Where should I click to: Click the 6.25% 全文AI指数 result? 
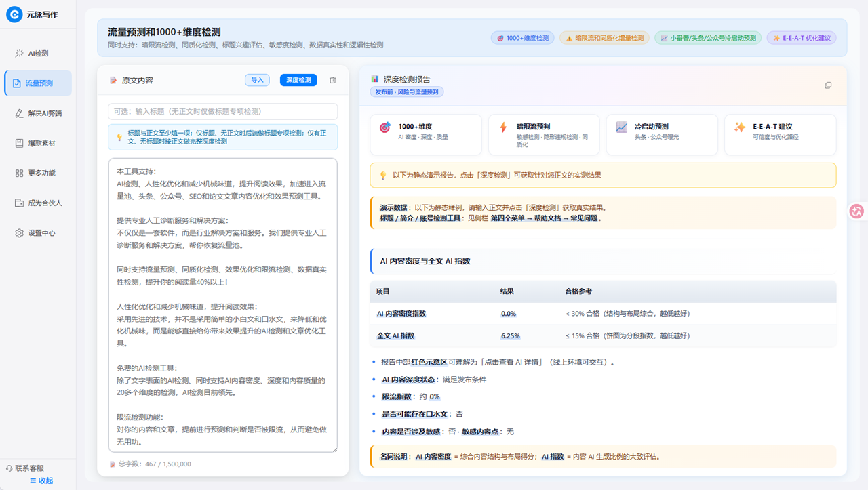point(511,335)
